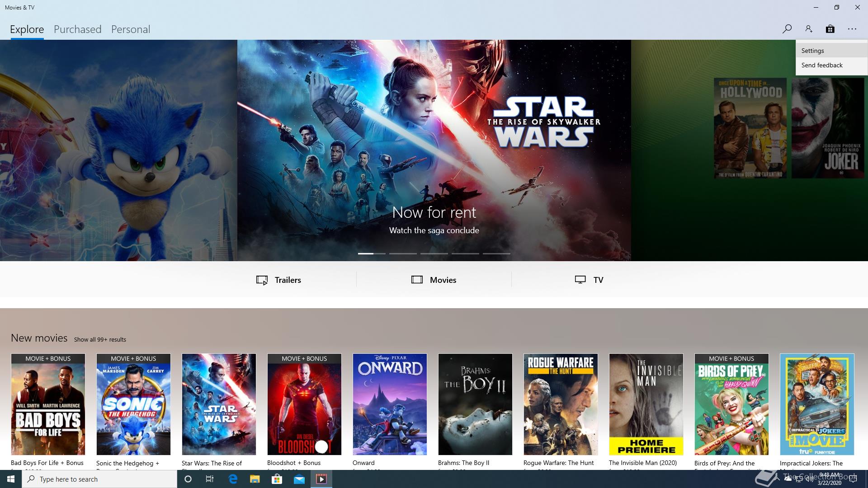This screenshot has height=488, width=868.
Task: Jump to the fourth carousel indicator
Action: point(465,253)
